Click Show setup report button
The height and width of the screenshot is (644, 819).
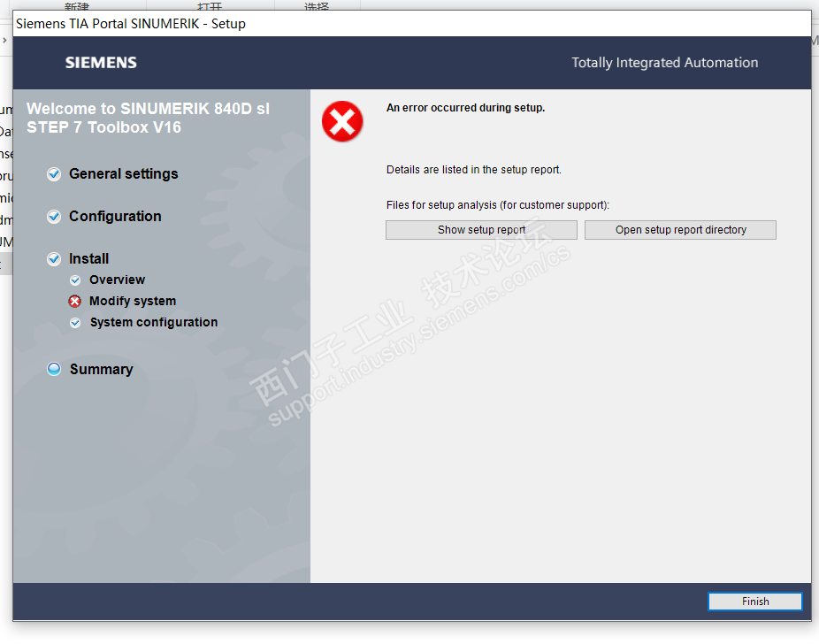481,230
